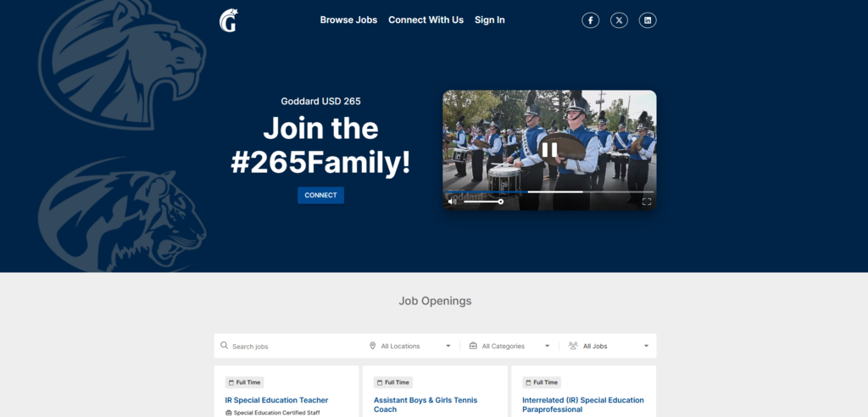Adjust the video volume slider
The height and width of the screenshot is (417, 868).
(483, 202)
